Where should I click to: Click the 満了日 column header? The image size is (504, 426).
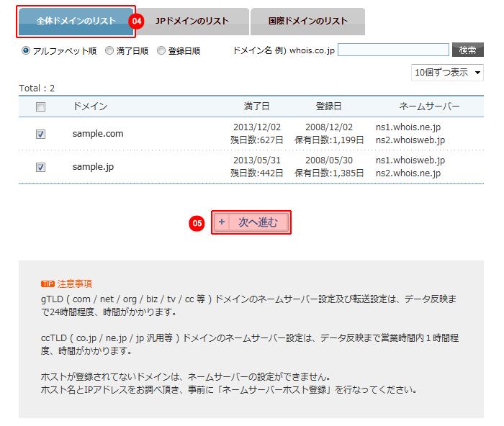click(256, 106)
